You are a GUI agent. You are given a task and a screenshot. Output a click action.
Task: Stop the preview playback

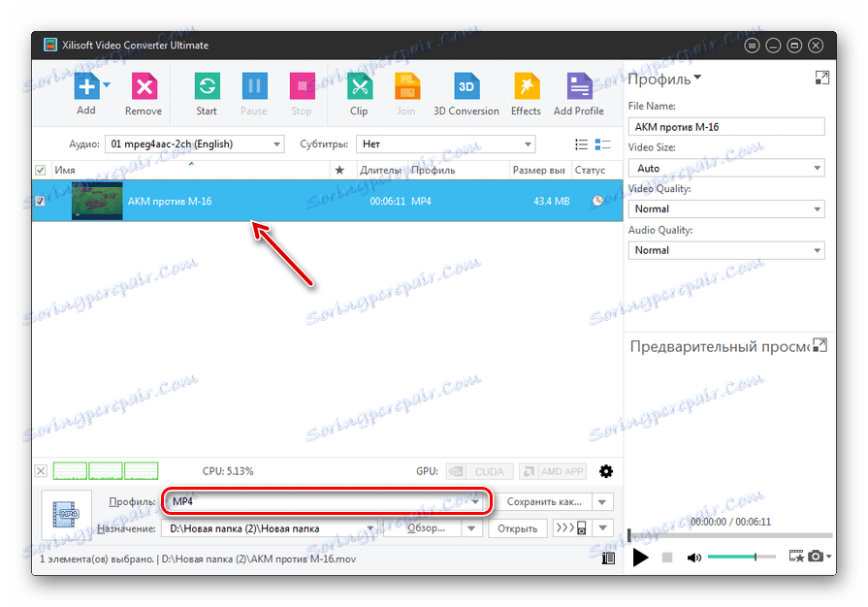pyautogui.click(x=667, y=558)
